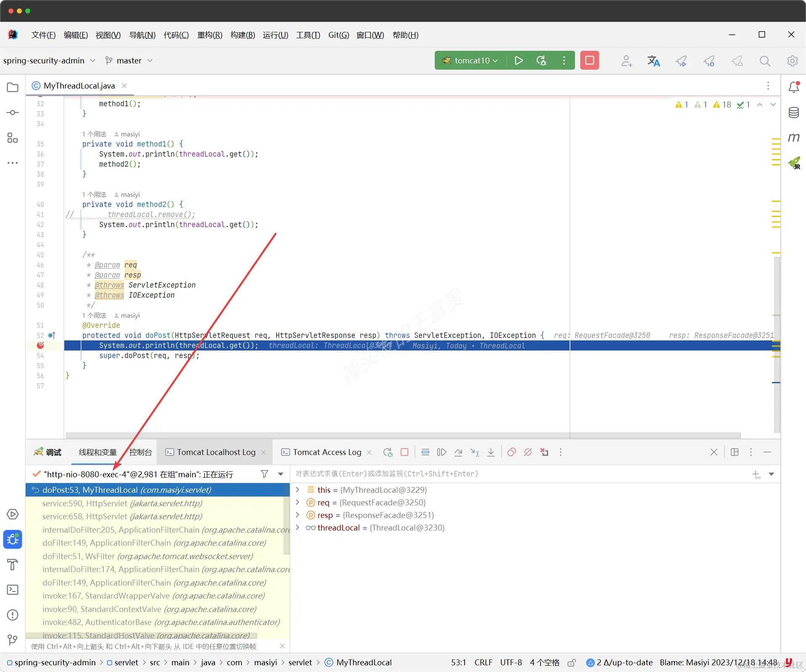Expand the 'req' variable node

[297, 502]
